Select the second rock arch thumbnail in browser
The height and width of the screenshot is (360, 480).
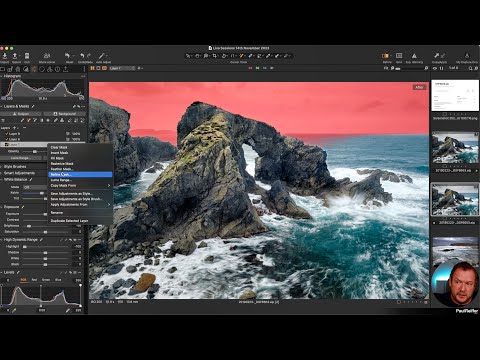click(455, 200)
